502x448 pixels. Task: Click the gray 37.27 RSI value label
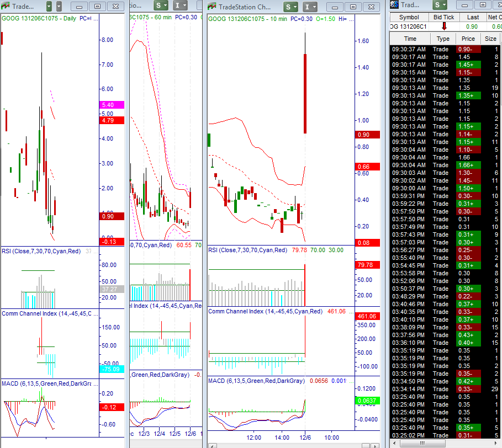click(112, 289)
